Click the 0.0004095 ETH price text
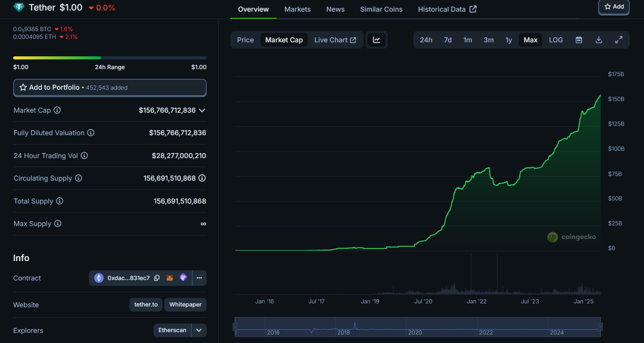 [x=35, y=37]
